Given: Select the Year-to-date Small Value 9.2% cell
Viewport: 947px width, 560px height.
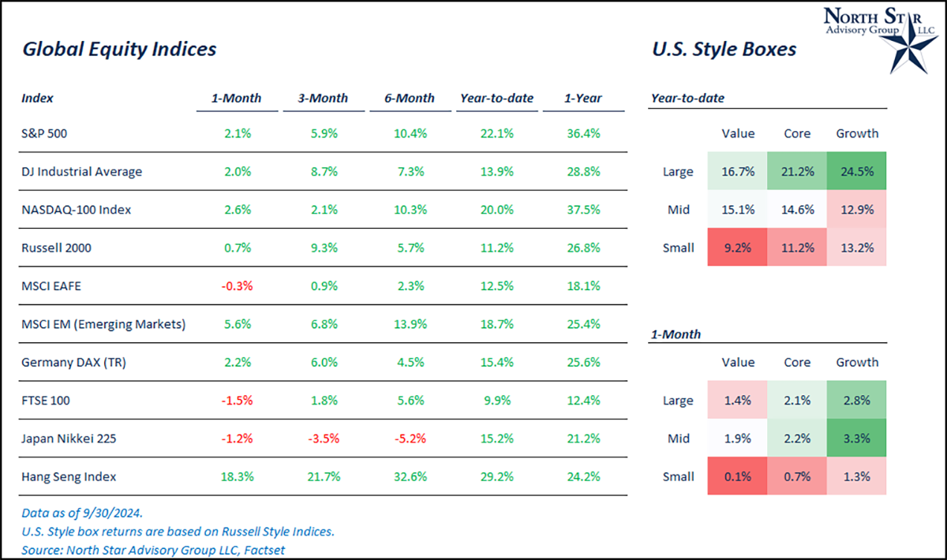Looking at the screenshot, I should (738, 248).
